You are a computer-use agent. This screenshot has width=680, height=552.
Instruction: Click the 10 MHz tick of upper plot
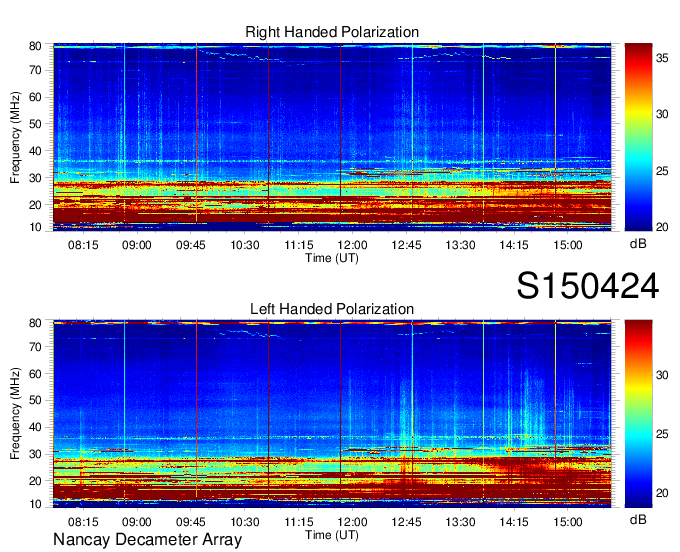click(35, 227)
